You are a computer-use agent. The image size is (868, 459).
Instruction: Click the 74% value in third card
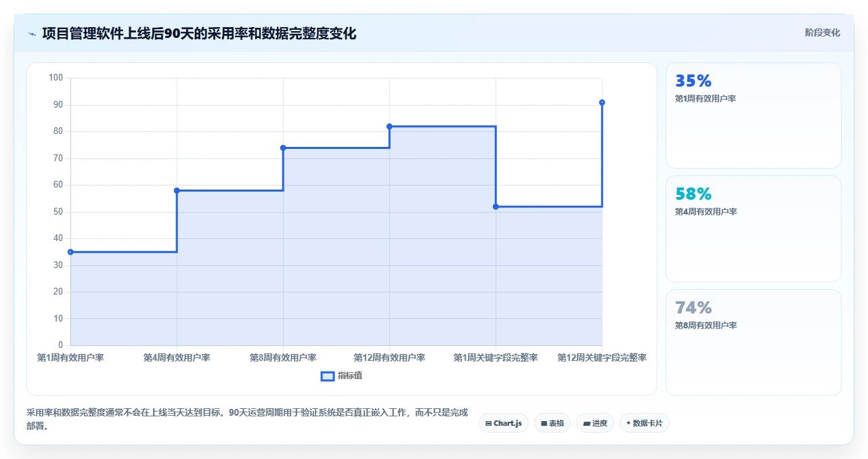693,308
